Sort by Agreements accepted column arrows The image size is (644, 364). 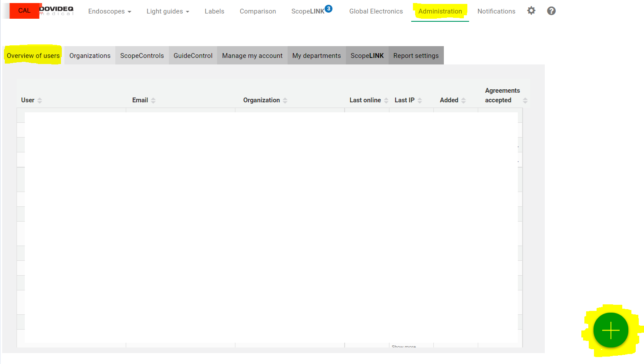pyautogui.click(x=525, y=101)
